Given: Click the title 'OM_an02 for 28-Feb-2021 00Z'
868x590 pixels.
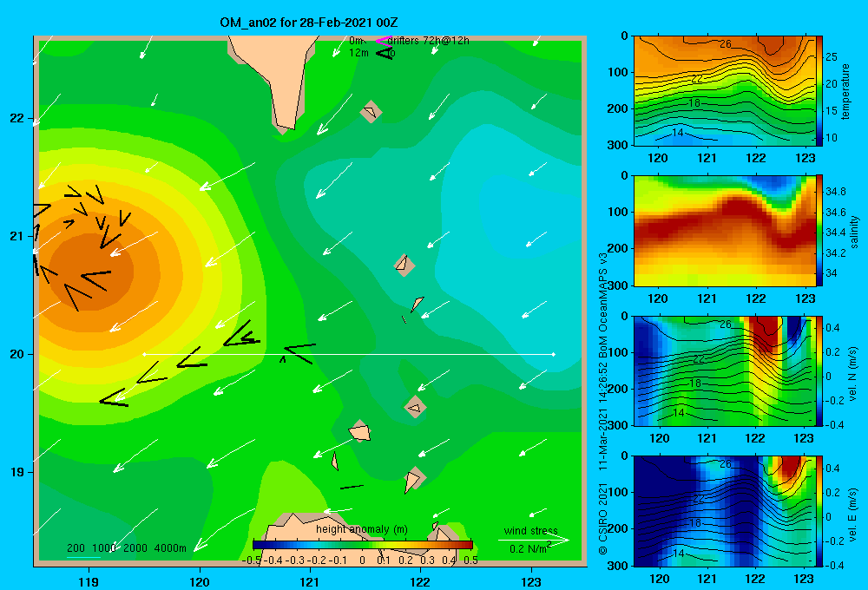Looking at the screenshot, I should point(308,23).
